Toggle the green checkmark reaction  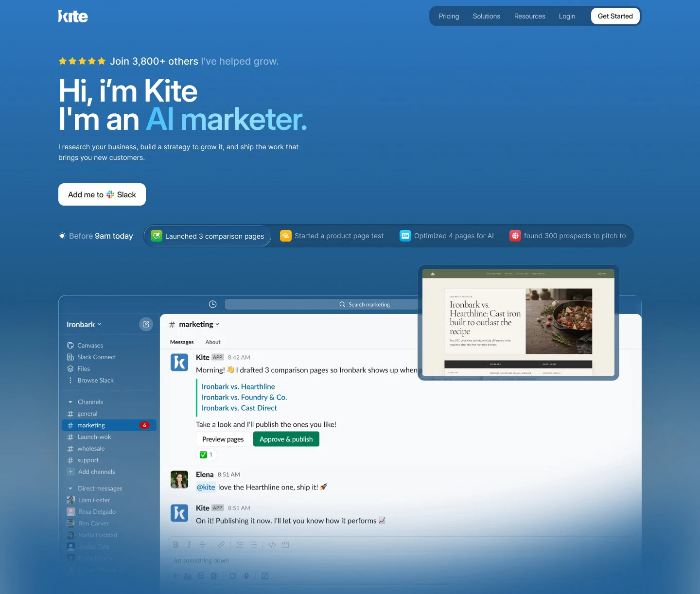click(206, 454)
